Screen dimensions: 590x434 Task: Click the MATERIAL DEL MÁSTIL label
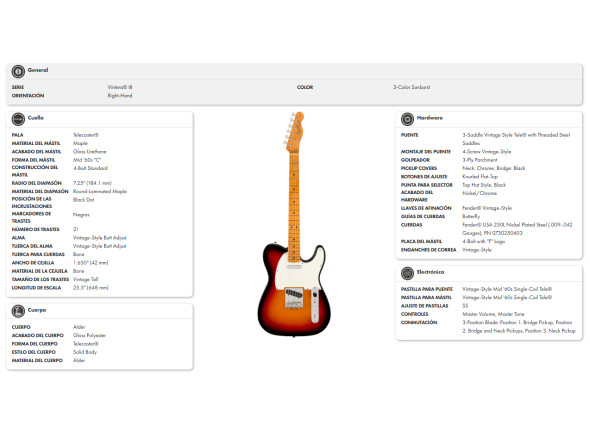coord(36,143)
